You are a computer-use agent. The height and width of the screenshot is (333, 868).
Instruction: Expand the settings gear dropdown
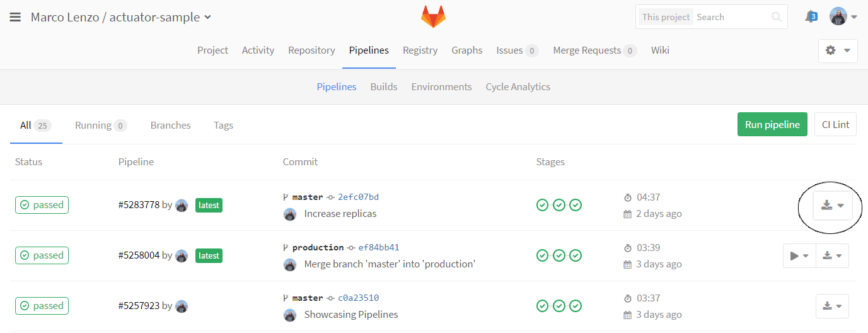[x=838, y=50]
